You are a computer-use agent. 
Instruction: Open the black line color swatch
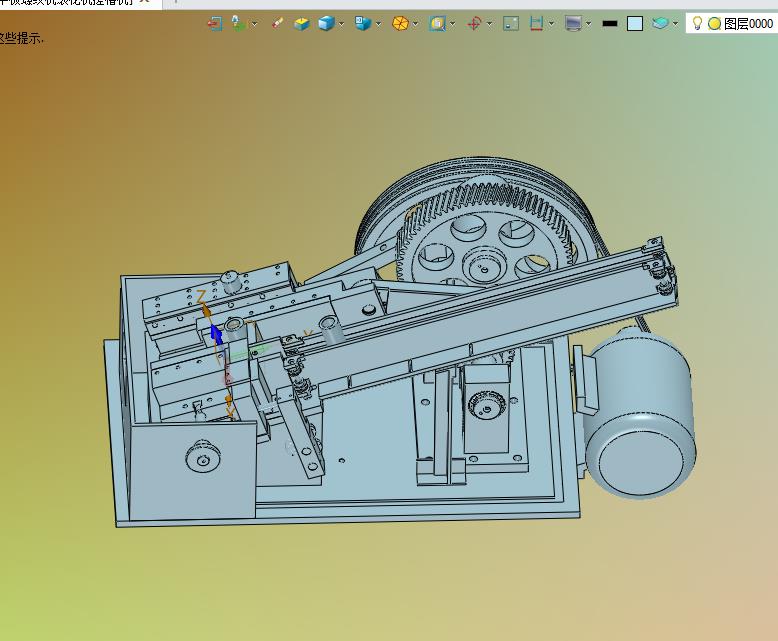click(x=610, y=23)
